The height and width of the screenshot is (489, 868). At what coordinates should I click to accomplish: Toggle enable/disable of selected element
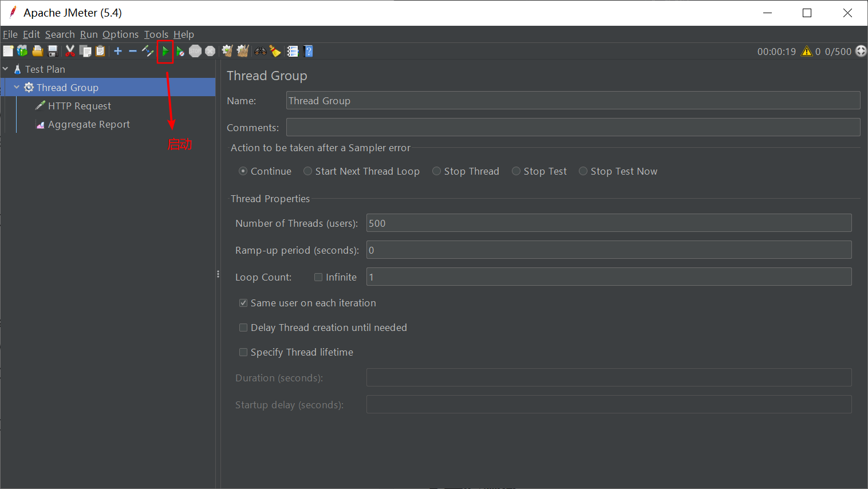(148, 52)
